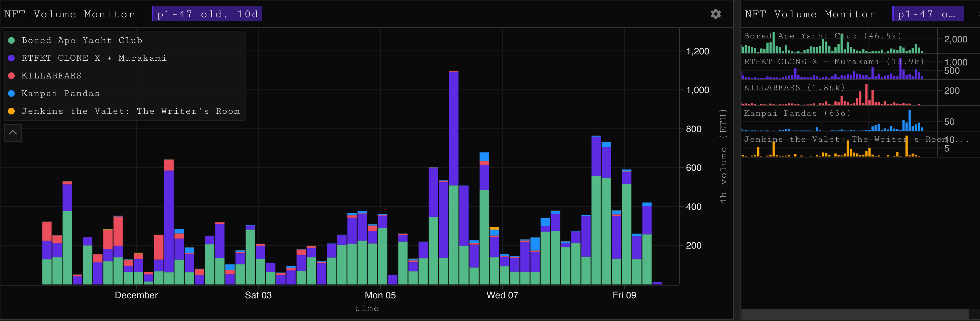Click the horizontal scrollbar under right panel

pyautogui.click(x=854, y=314)
